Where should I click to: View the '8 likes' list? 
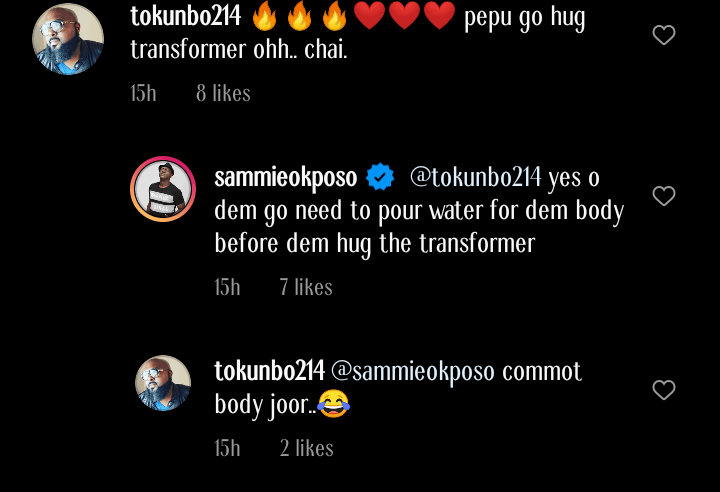click(223, 93)
